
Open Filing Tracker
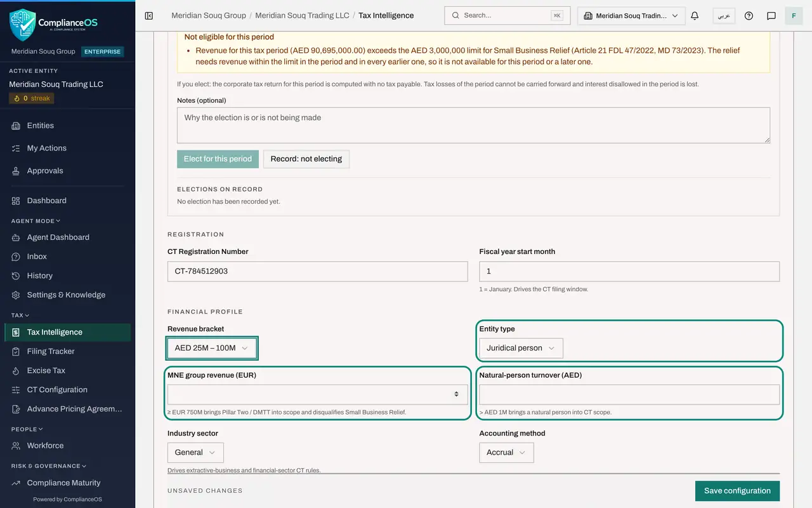click(x=67, y=351)
